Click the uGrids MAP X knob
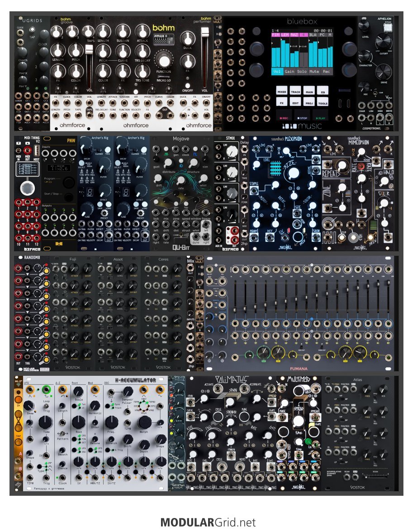Viewport: 417px width, 532px height. (22, 66)
